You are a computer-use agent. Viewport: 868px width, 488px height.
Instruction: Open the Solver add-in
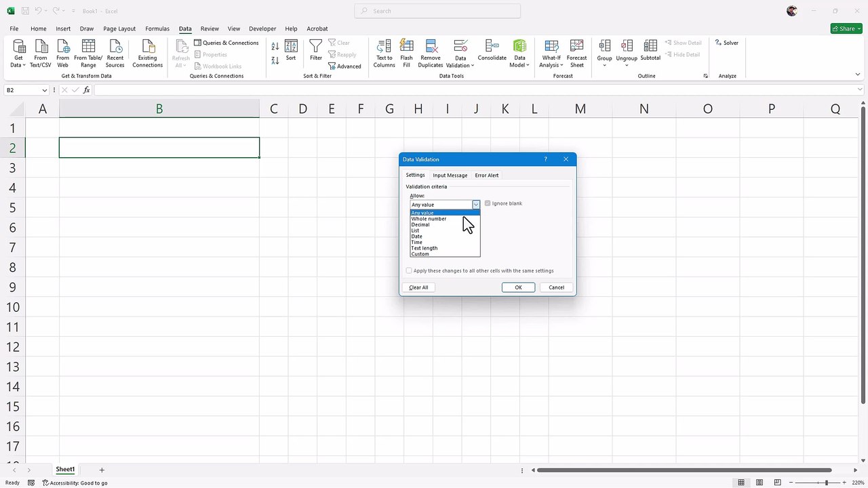(x=727, y=43)
